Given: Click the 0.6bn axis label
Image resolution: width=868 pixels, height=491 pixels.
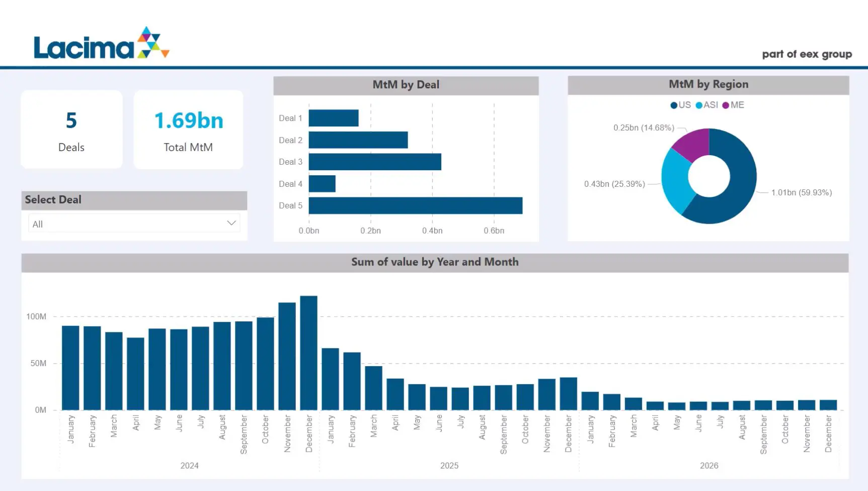Looking at the screenshot, I should click(494, 231).
